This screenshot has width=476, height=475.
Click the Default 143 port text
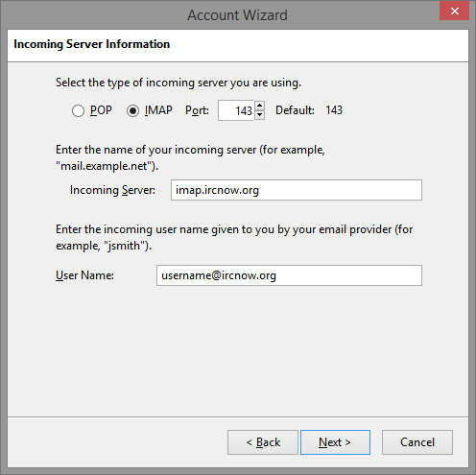pos(309,110)
